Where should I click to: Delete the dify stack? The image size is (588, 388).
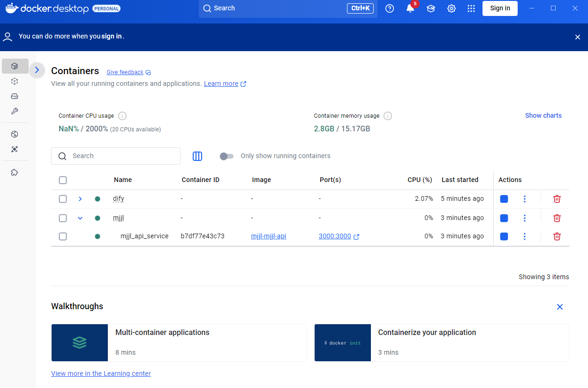557,199
